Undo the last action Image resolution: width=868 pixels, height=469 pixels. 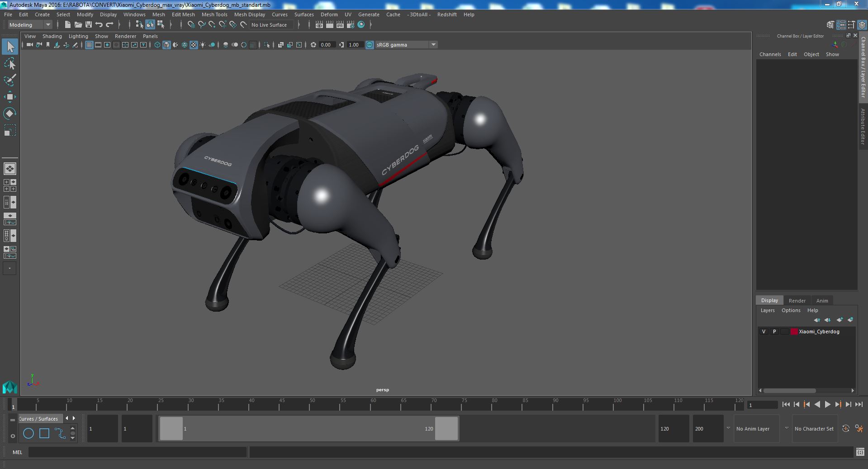point(99,25)
